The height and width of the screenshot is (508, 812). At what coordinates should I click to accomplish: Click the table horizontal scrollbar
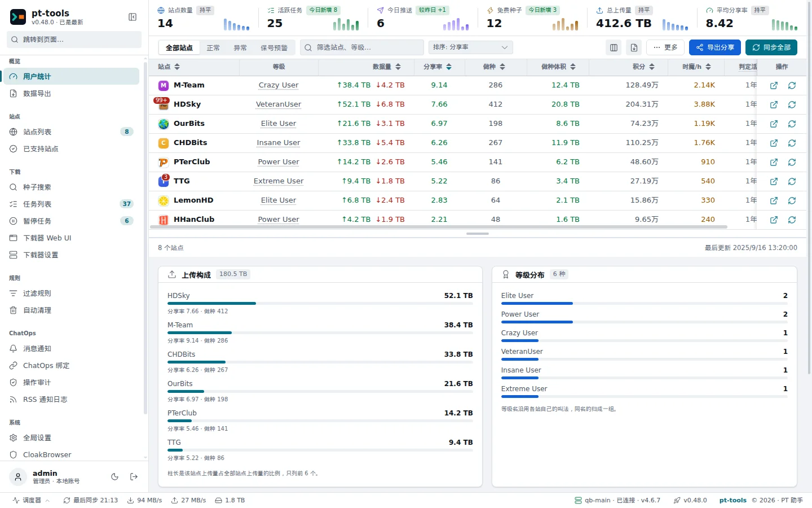click(x=439, y=227)
